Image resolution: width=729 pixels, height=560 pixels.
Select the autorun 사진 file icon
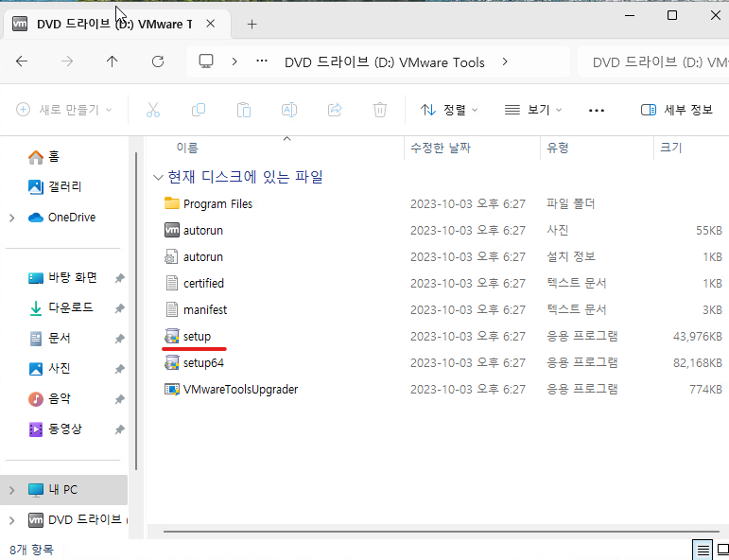[x=171, y=230]
